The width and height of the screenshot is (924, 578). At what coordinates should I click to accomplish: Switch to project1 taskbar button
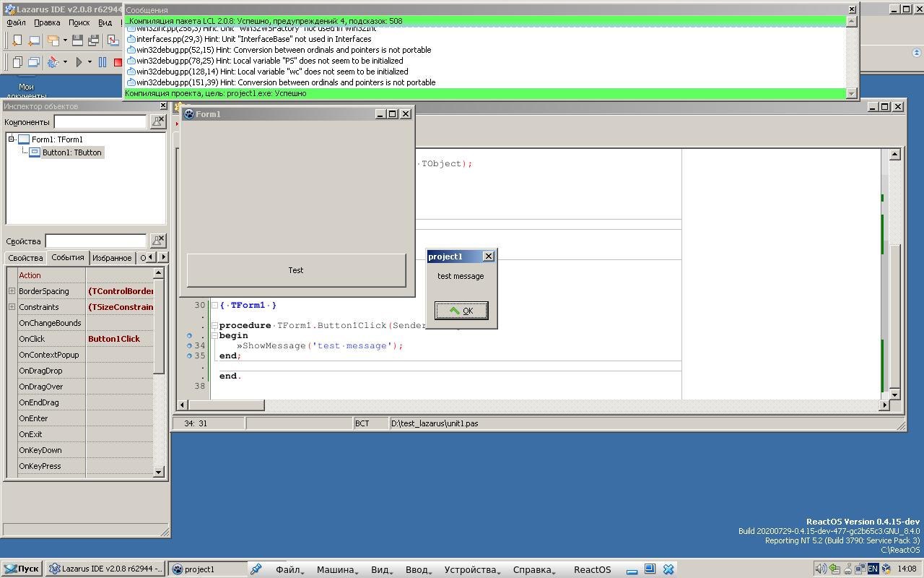click(x=207, y=569)
